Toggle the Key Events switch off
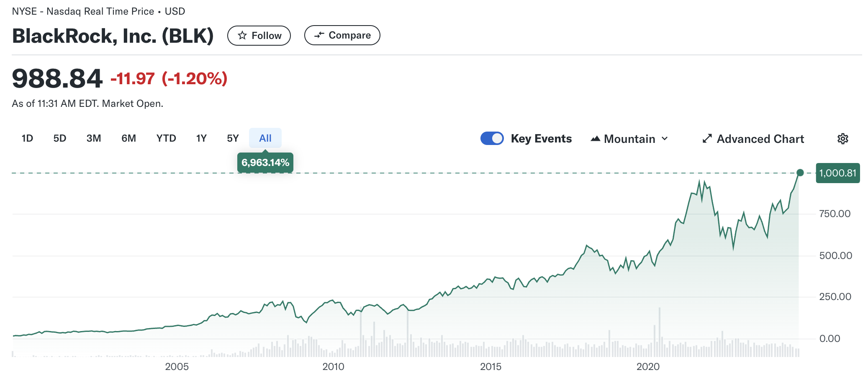The width and height of the screenshot is (868, 383). point(492,138)
